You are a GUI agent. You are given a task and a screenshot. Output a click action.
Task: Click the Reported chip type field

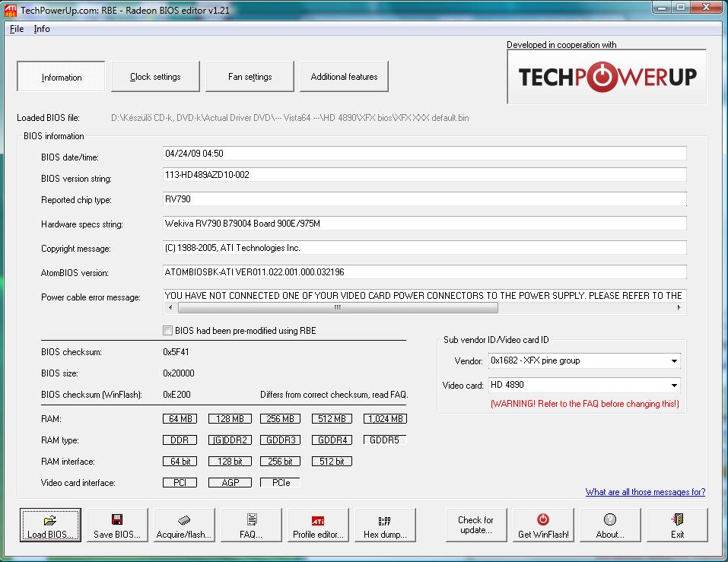[x=424, y=199]
